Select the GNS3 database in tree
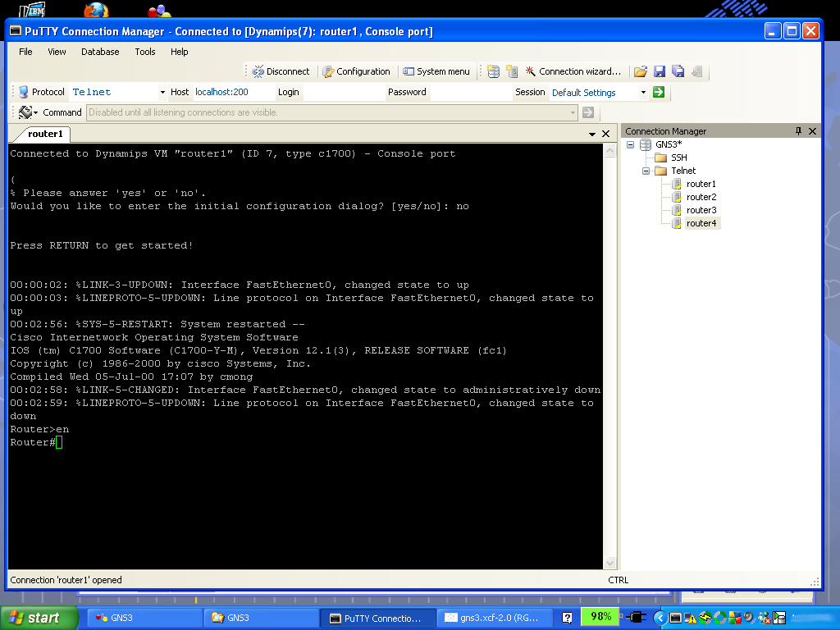Viewport: 840px width, 630px height. point(669,144)
